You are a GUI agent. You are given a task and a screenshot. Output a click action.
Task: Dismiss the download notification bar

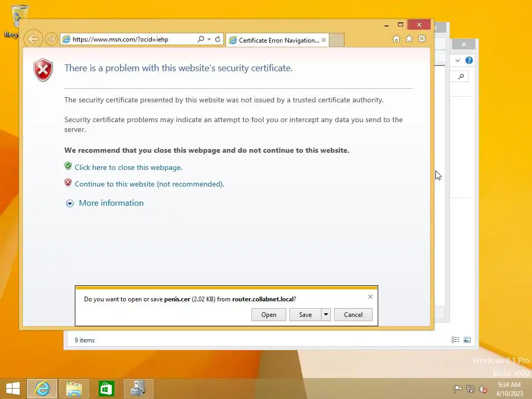pyautogui.click(x=370, y=297)
